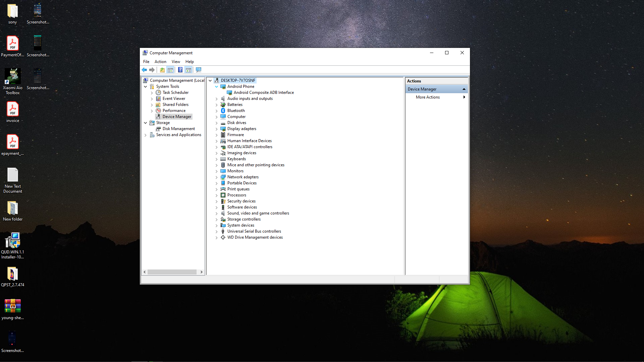
Task: Collapse the Android Phone category
Action: click(x=217, y=86)
